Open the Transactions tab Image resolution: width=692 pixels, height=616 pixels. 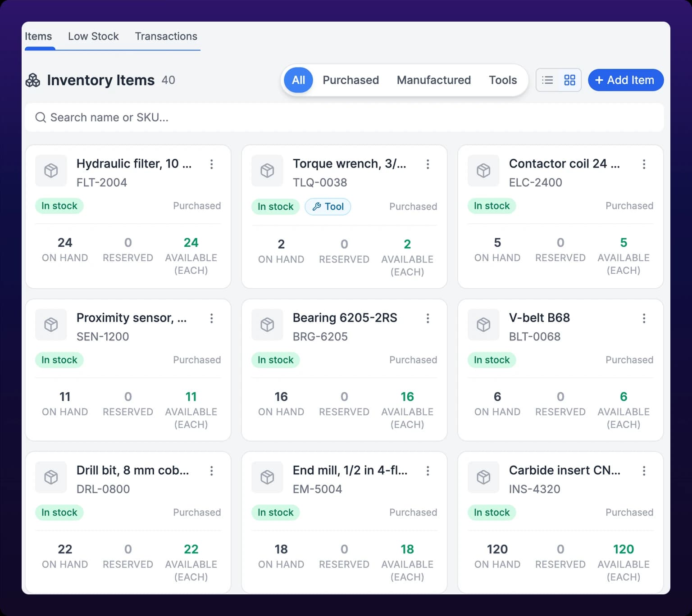click(x=166, y=36)
